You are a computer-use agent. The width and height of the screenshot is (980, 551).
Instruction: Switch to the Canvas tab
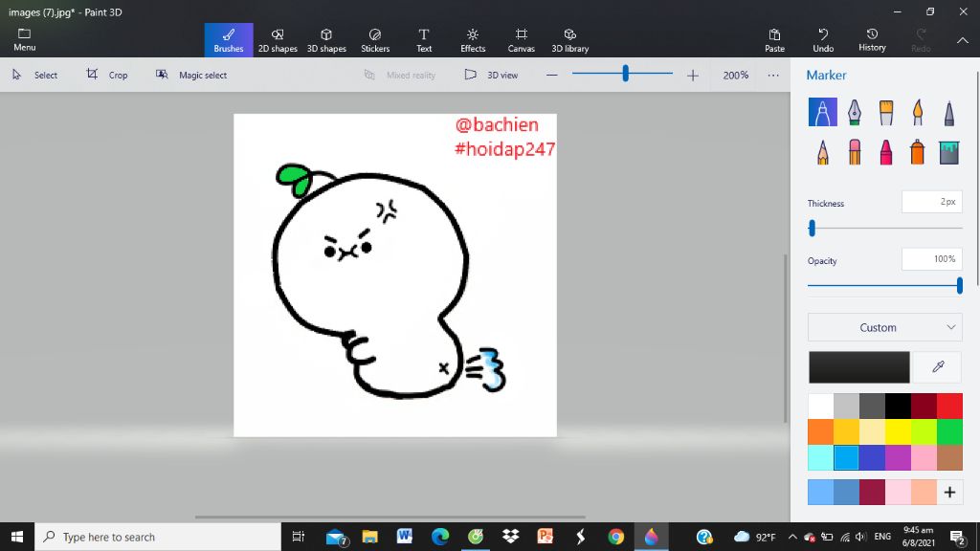(521, 38)
